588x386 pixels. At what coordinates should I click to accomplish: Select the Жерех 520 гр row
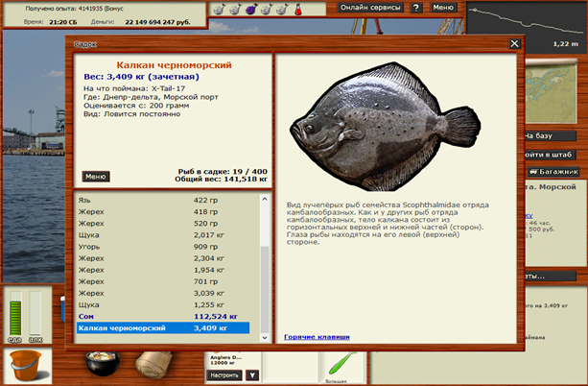pyautogui.click(x=163, y=224)
